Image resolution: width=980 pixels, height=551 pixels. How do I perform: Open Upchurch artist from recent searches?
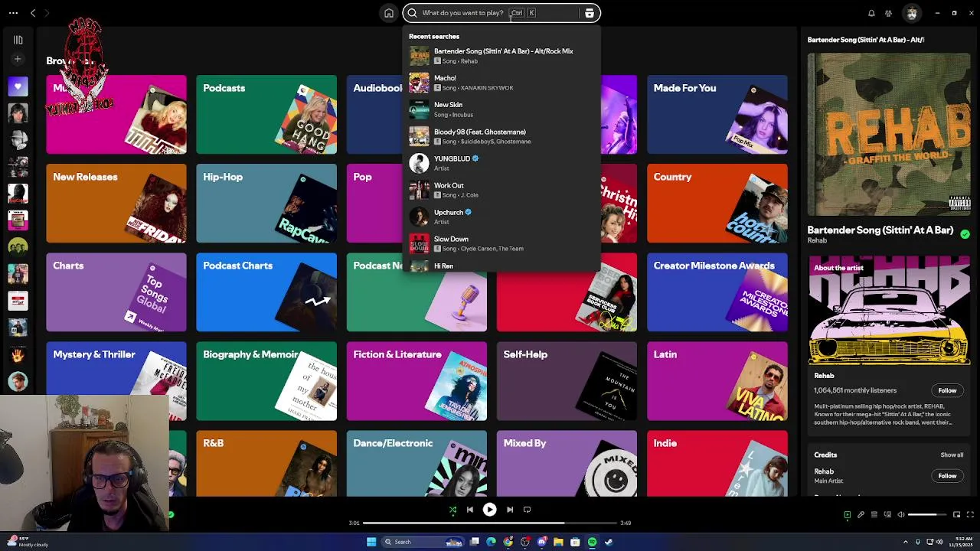(501, 217)
